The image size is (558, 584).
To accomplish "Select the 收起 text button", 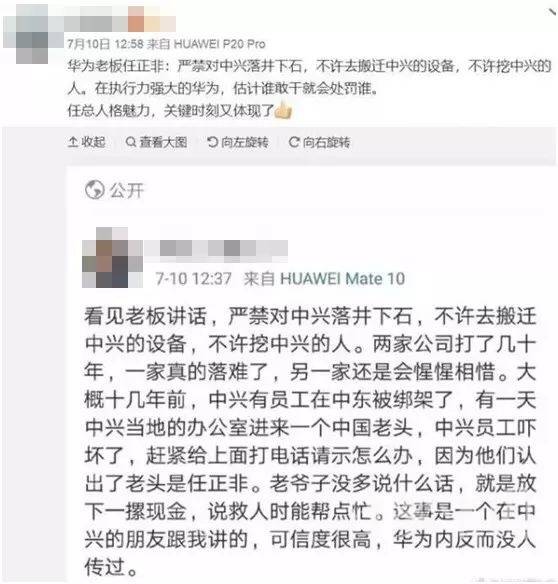I will pos(93,142).
